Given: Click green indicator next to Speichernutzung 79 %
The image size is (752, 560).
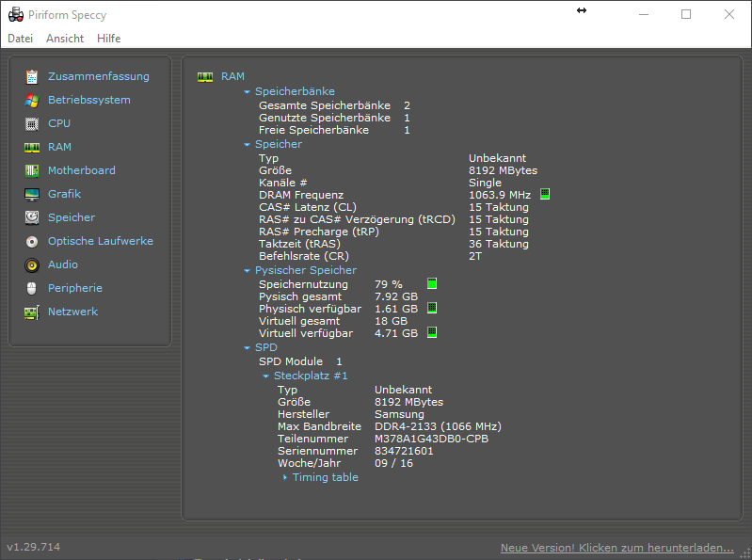Looking at the screenshot, I should coord(432,283).
